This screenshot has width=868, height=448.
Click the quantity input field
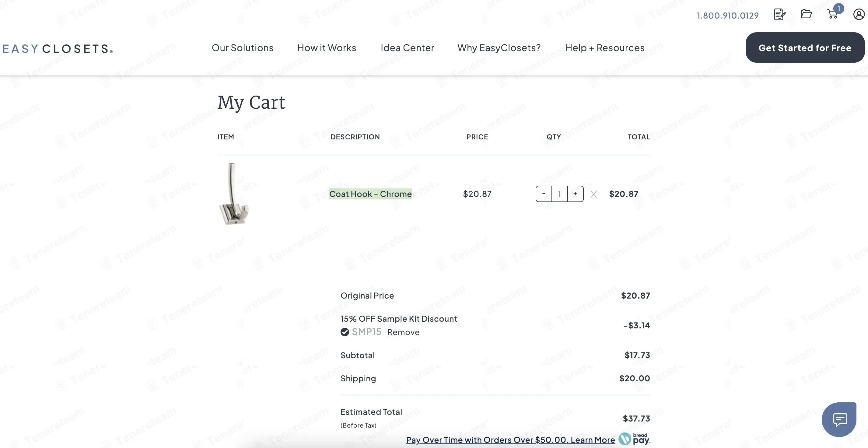coord(560,194)
